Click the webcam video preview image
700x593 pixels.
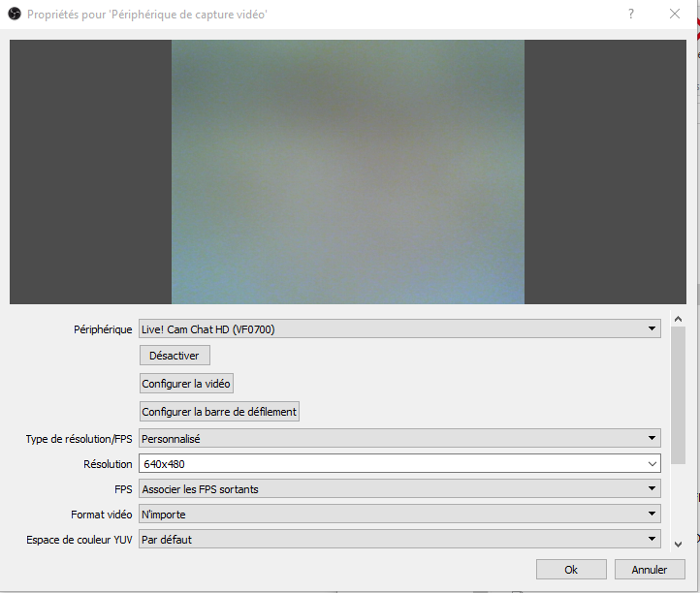pyautogui.click(x=348, y=172)
